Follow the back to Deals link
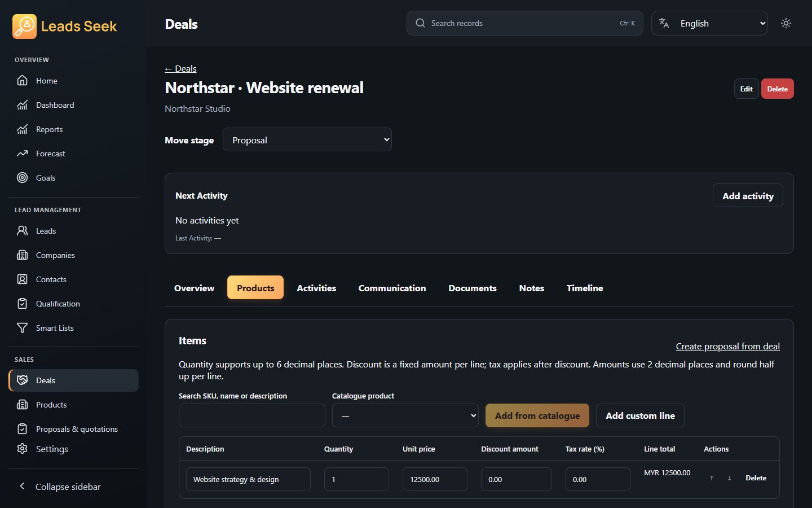Image resolution: width=812 pixels, height=508 pixels. (180, 68)
